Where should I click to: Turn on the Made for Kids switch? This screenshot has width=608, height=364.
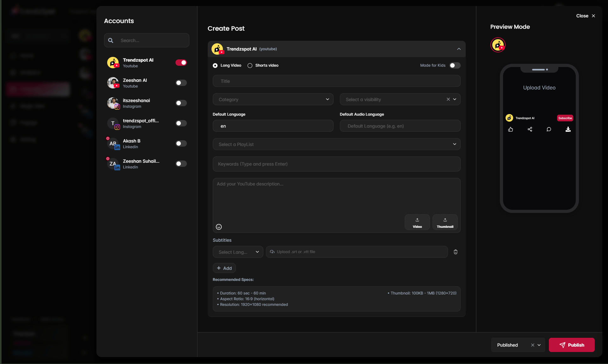(455, 65)
